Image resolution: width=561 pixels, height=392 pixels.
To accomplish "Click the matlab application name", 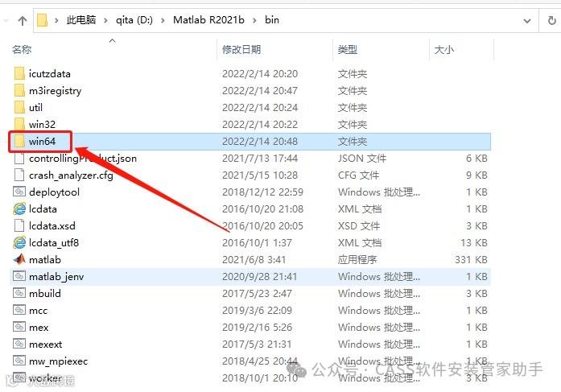I will [45, 259].
